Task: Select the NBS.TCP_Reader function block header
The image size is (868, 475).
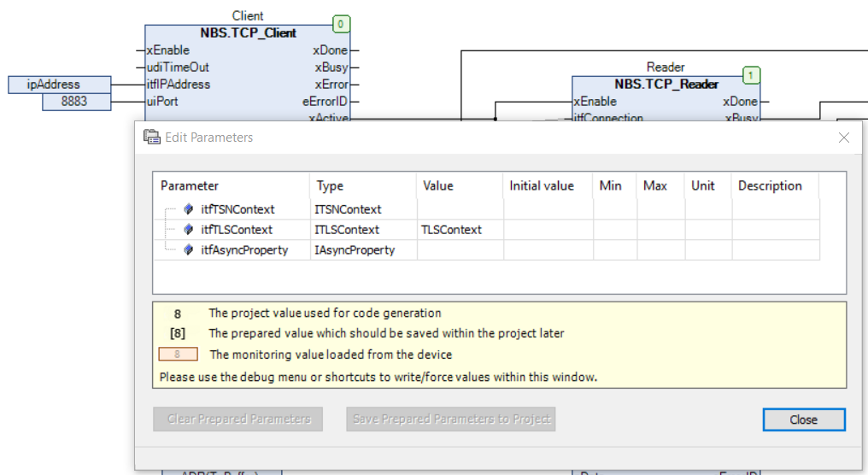Action: 666,85
